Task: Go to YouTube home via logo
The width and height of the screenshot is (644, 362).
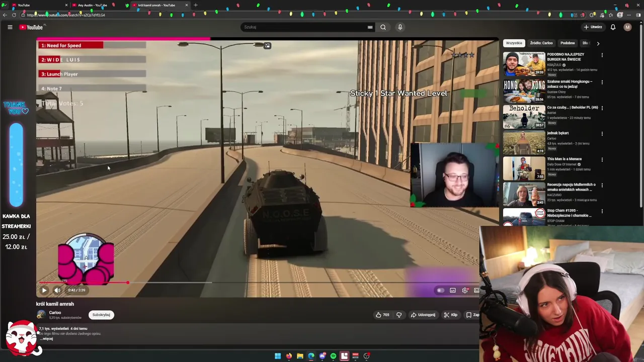Action: [x=31, y=27]
